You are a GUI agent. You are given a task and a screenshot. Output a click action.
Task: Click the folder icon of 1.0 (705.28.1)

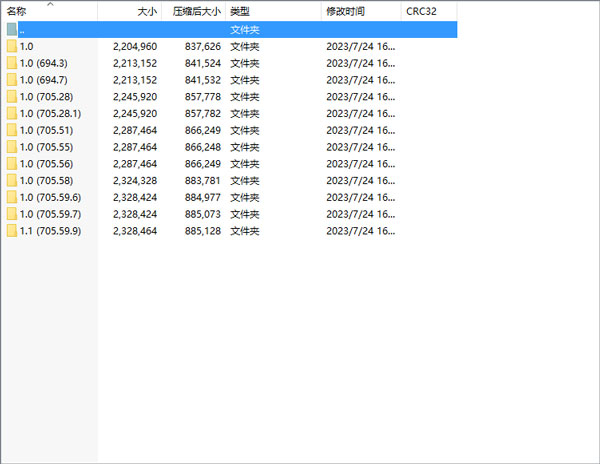[x=12, y=113]
